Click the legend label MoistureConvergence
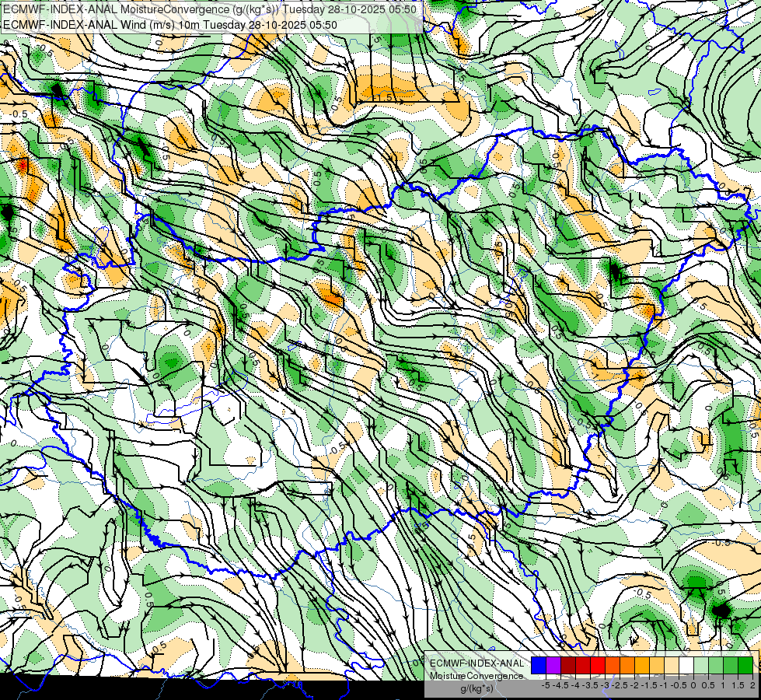761x700 pixels. (x=476, y=676)
